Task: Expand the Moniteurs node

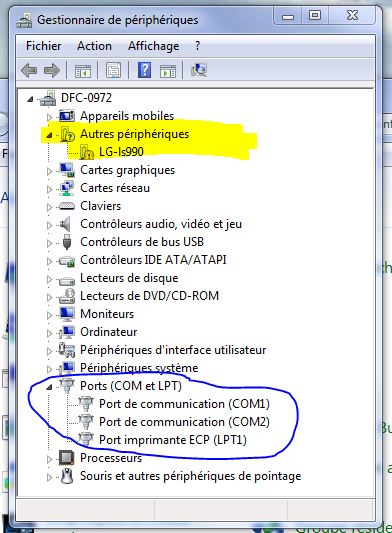Action: coord(50,315)
